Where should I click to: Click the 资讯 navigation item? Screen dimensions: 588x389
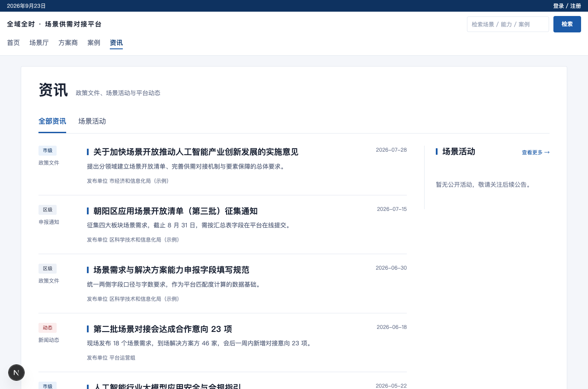(116, 43)
